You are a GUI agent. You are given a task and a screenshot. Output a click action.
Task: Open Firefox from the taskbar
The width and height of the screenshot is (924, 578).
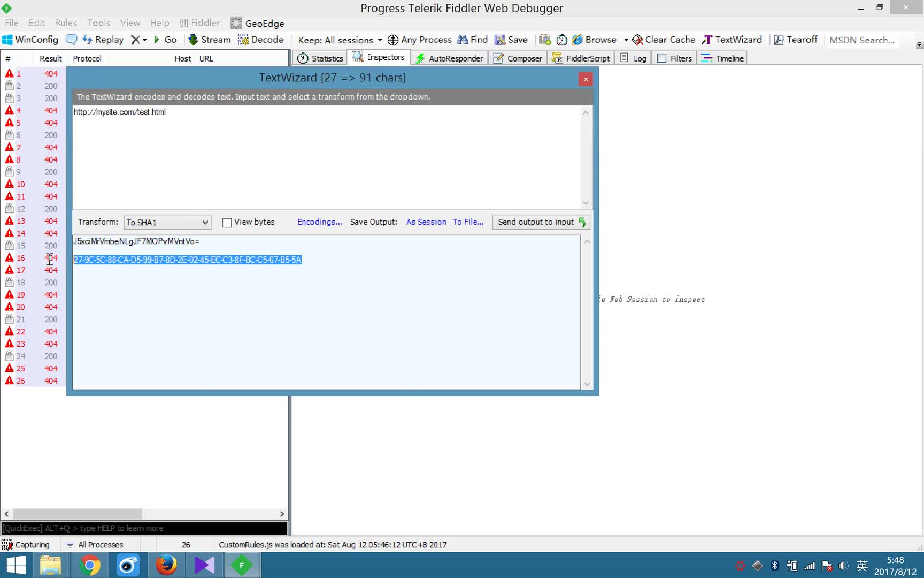pos(166,565)
